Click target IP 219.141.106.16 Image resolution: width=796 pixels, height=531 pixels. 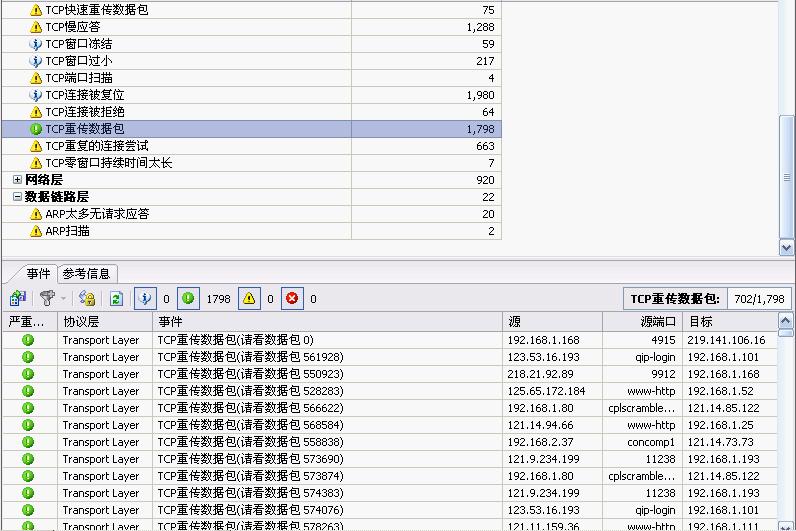pyautogui.click(x=726, y=340)
